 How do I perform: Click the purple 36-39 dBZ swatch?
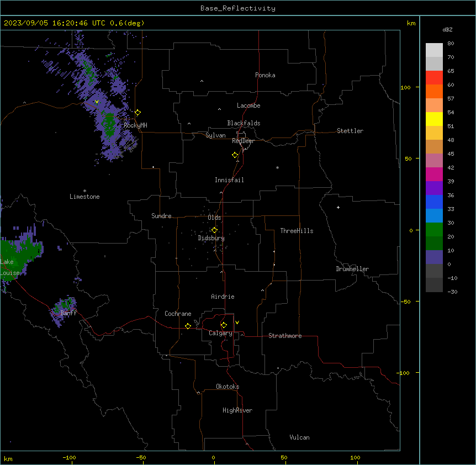[434, 188]
